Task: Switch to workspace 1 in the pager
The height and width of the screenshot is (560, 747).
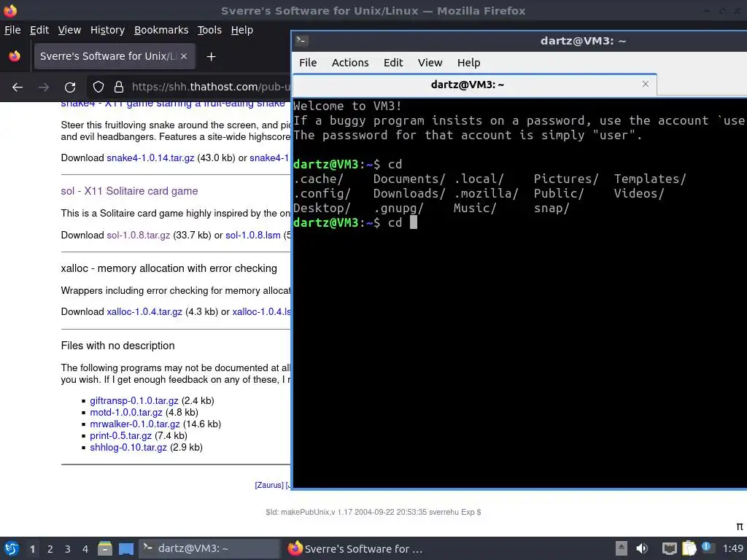Action: pos(32,549)
